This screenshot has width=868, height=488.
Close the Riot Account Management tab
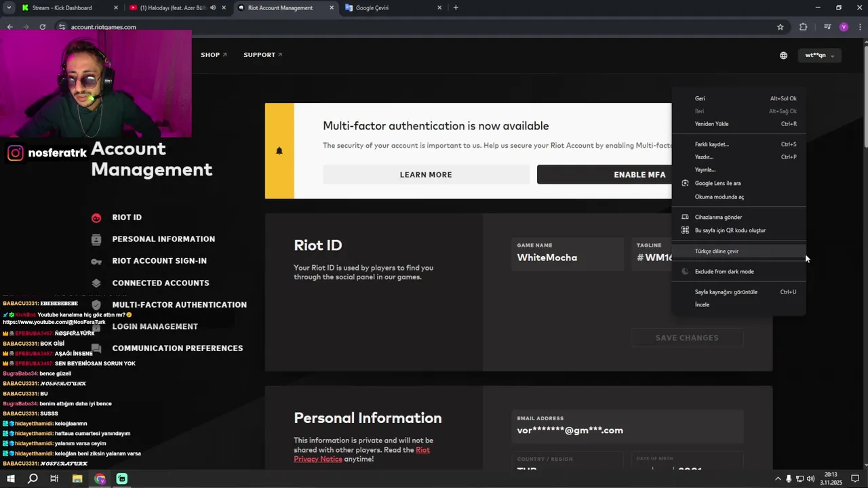[332, 8]
